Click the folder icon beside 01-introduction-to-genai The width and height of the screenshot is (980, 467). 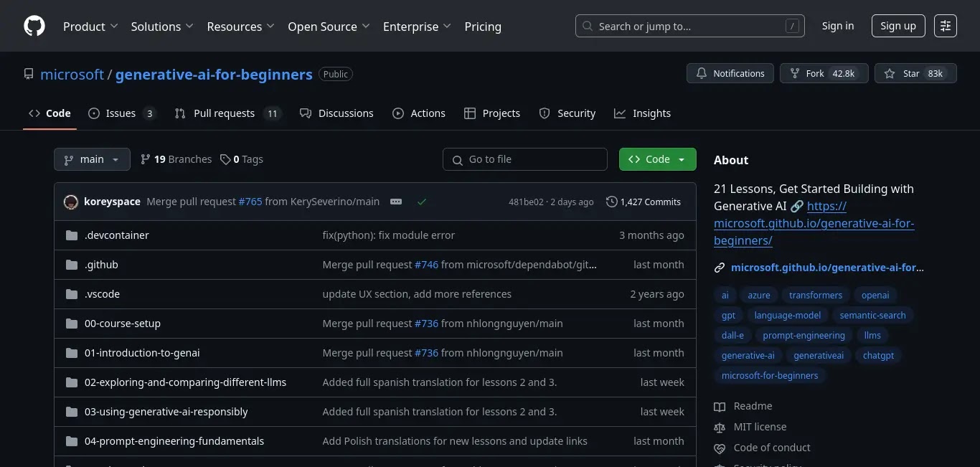[x=72, y=353]
